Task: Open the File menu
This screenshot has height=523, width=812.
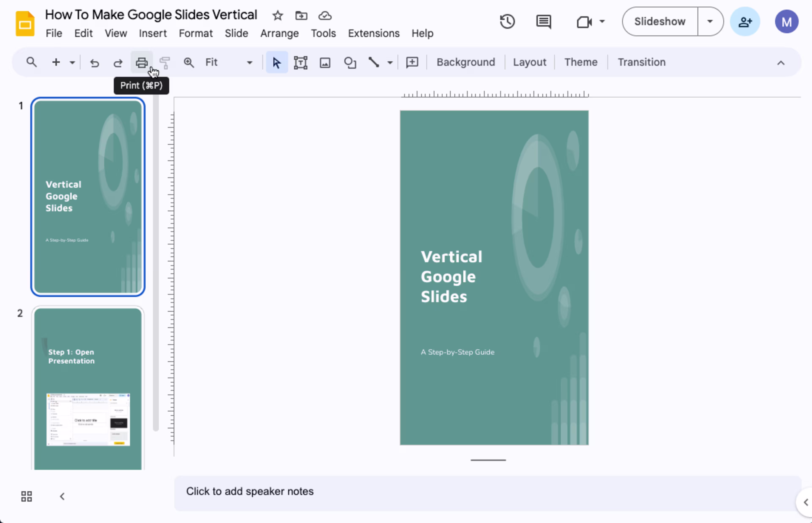Action: (54, 33)
